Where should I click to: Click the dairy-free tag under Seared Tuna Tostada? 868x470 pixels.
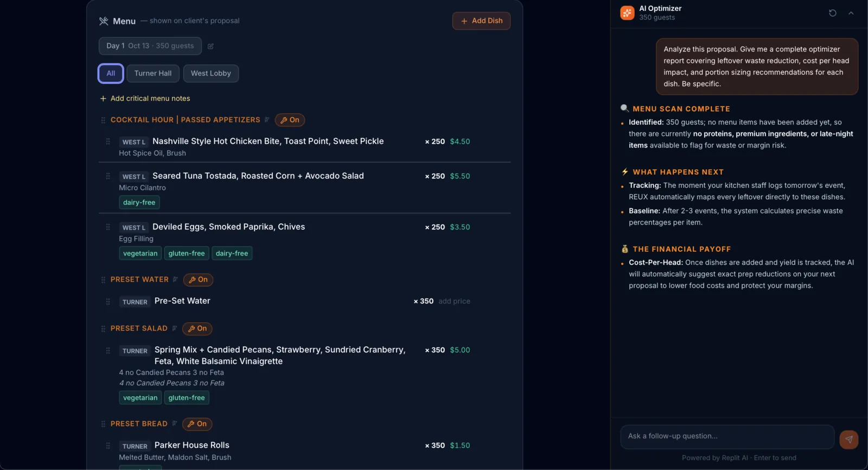coord(139,202)
